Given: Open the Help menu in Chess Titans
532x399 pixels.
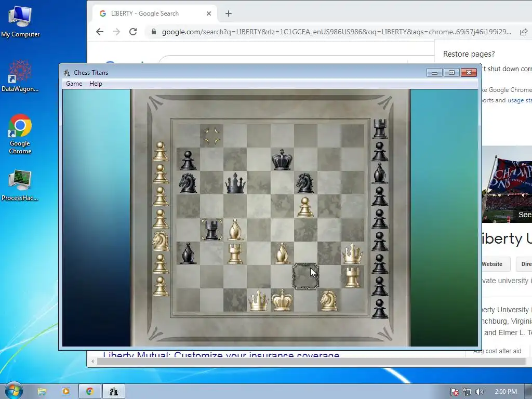Looking at the screenshot, I should (x=96, y=84).
